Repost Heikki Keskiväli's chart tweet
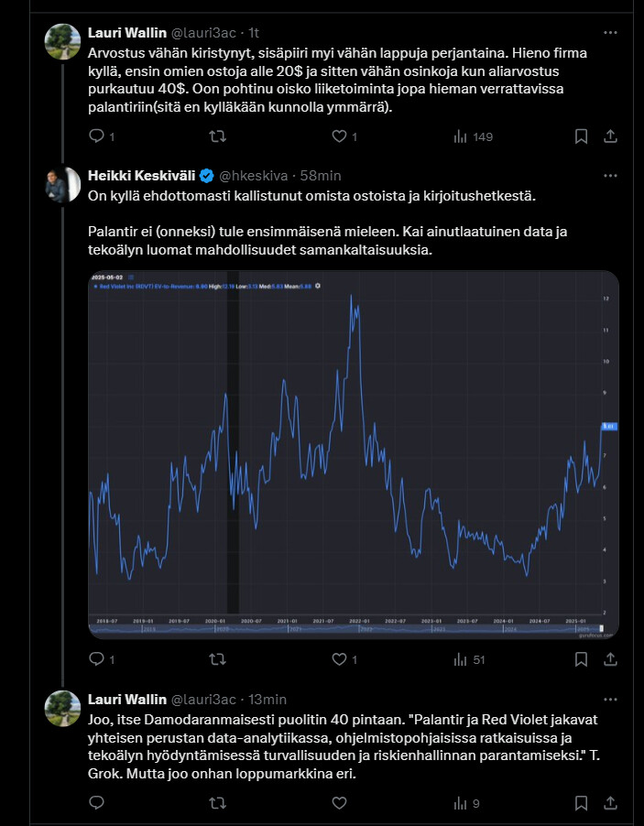 point(218,658)
